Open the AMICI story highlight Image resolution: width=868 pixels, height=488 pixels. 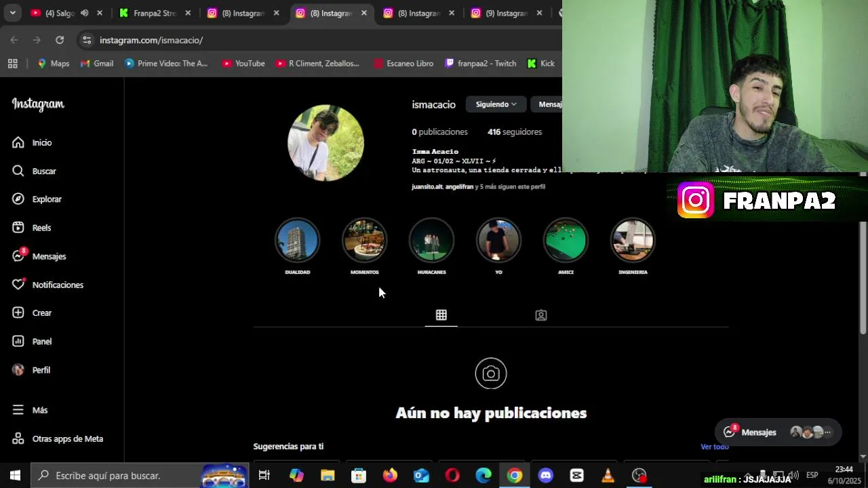pos(566,241)
